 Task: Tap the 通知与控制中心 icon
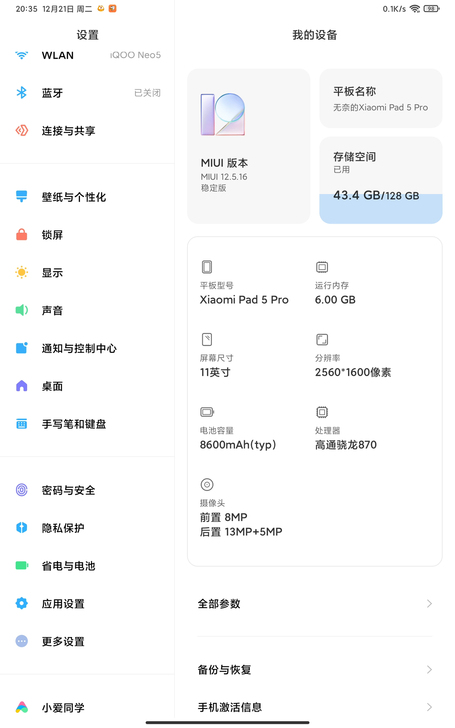(21, 348)
